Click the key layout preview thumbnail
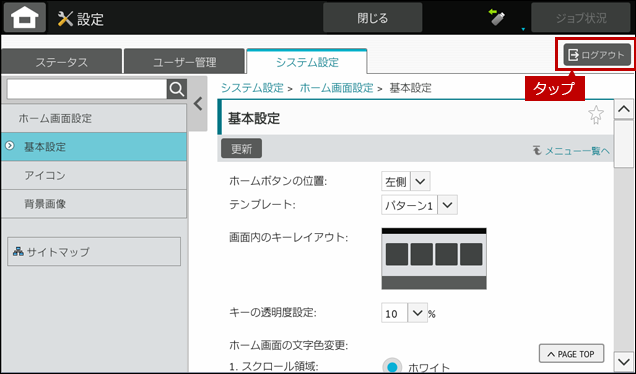Viewport: 636px width, 374px height. pos(434,259)
